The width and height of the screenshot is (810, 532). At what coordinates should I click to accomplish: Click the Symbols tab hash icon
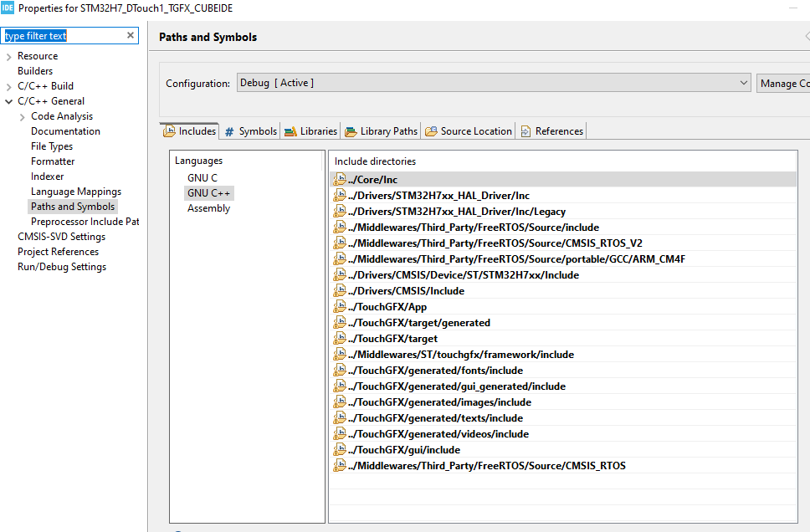click(x=229, y=131)
